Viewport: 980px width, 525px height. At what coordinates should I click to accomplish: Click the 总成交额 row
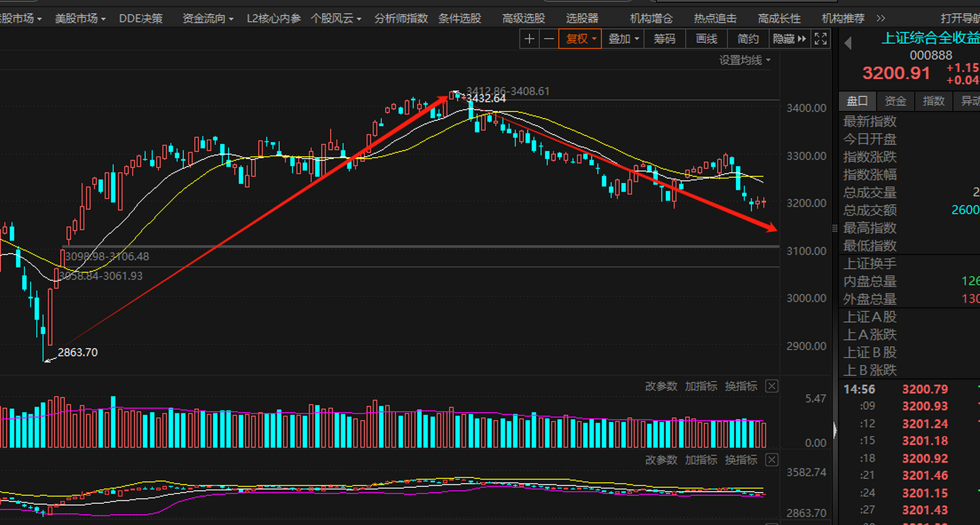click(910, 210)
